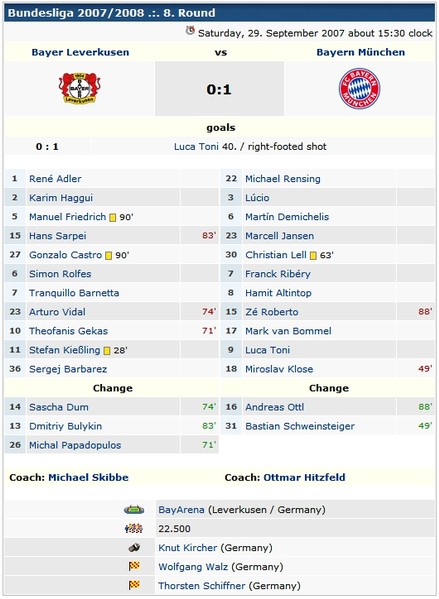Open the Bayern München team name link
This screenshot has height=599, width=439.
coord(361,52)
